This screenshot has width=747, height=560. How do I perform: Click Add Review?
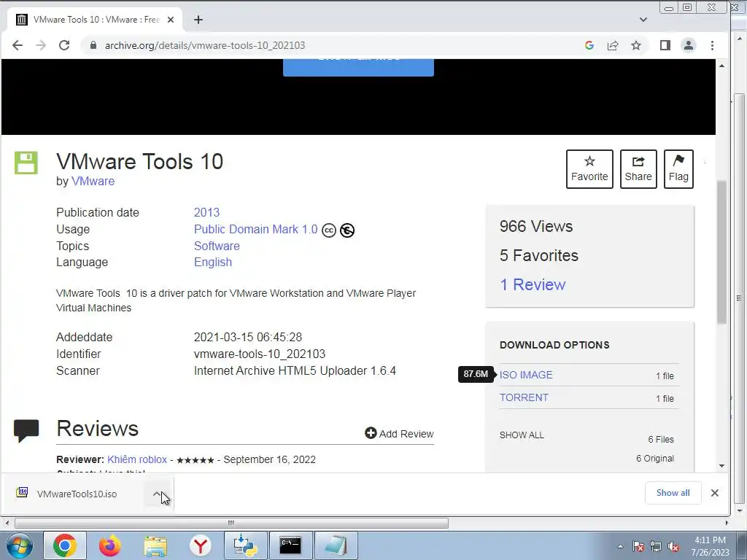click(399, 433)
